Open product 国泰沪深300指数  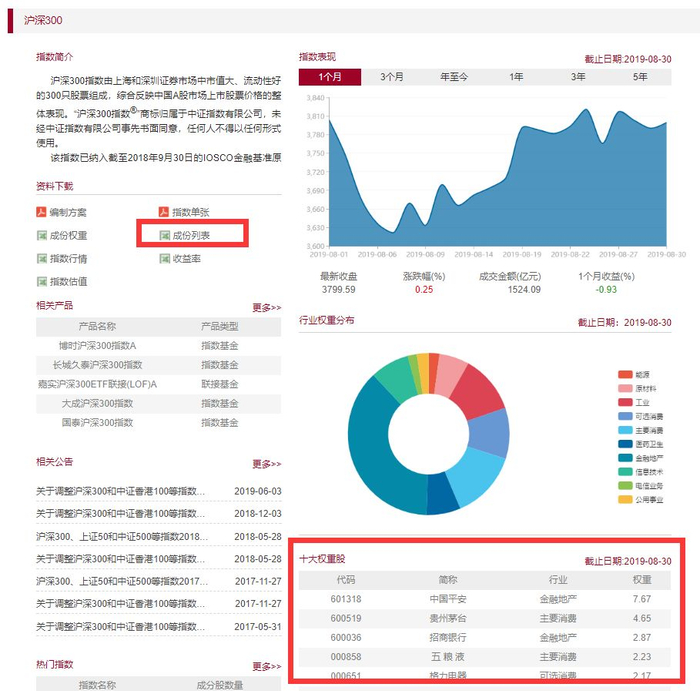click(97, 422)
